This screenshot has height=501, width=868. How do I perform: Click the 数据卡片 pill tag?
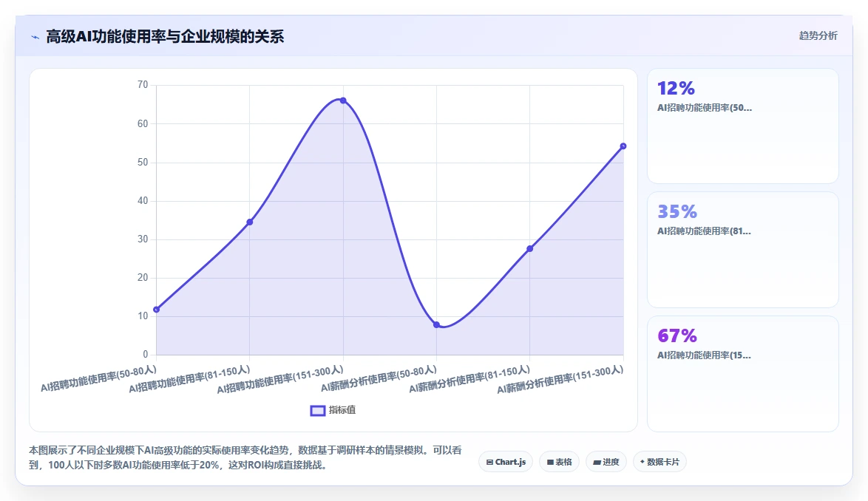point(660,462)
